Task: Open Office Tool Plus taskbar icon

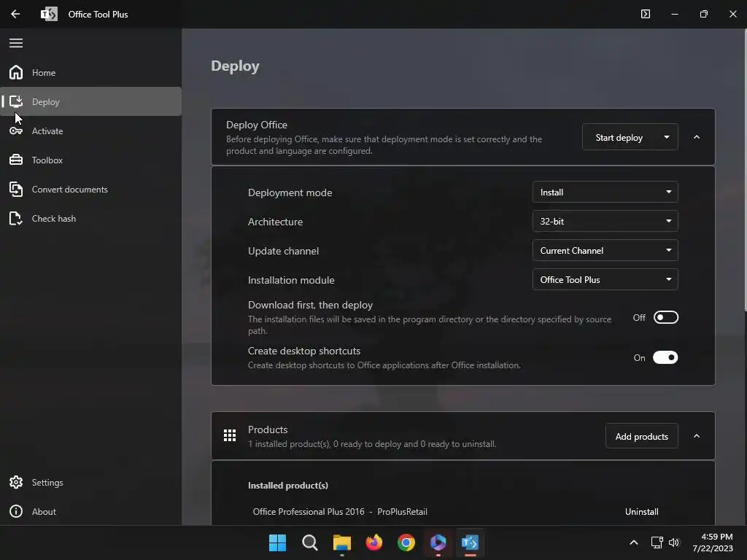Action: (x=471, y=542)
